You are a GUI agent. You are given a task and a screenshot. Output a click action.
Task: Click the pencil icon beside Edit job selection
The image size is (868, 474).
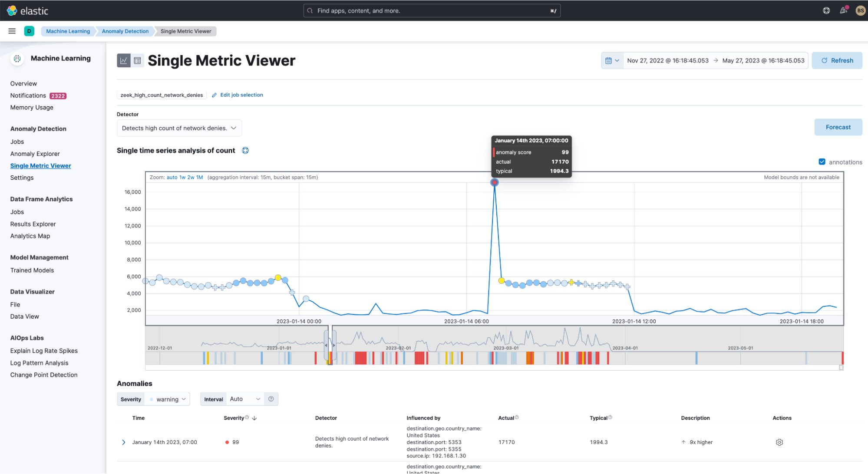(214, 95)
